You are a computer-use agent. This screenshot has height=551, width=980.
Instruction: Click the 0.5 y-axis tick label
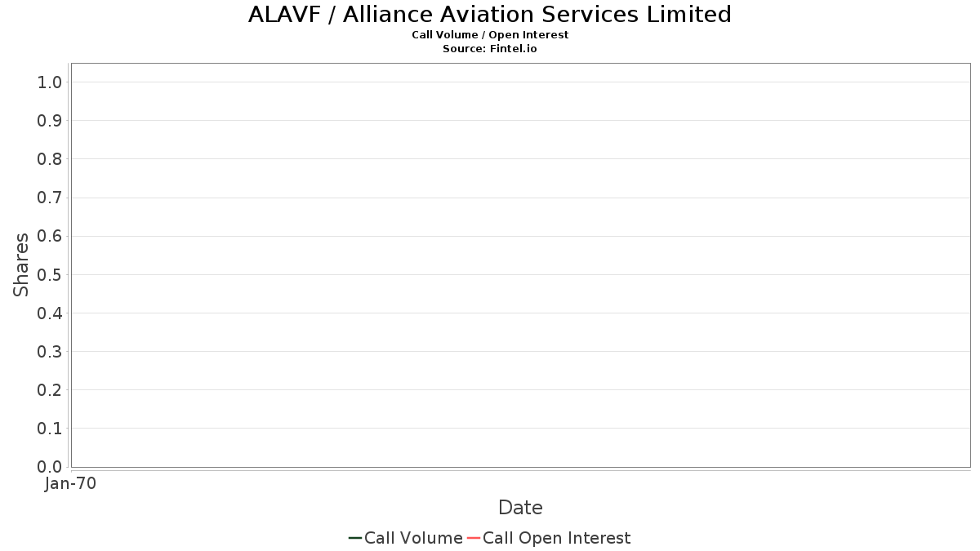50,274
